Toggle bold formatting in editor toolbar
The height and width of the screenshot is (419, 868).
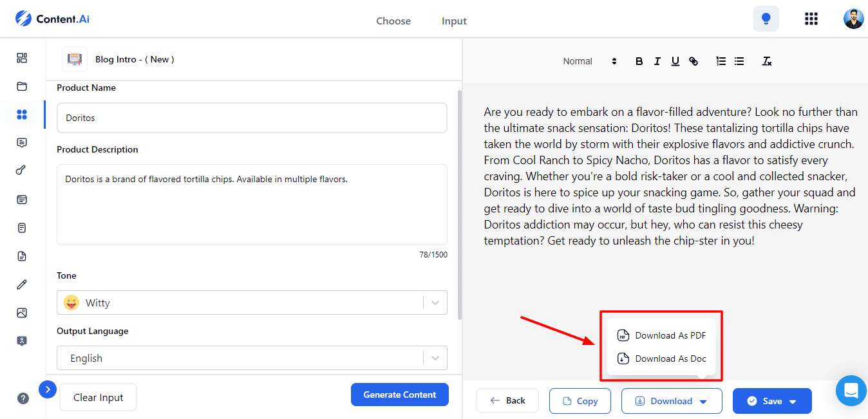639,61
